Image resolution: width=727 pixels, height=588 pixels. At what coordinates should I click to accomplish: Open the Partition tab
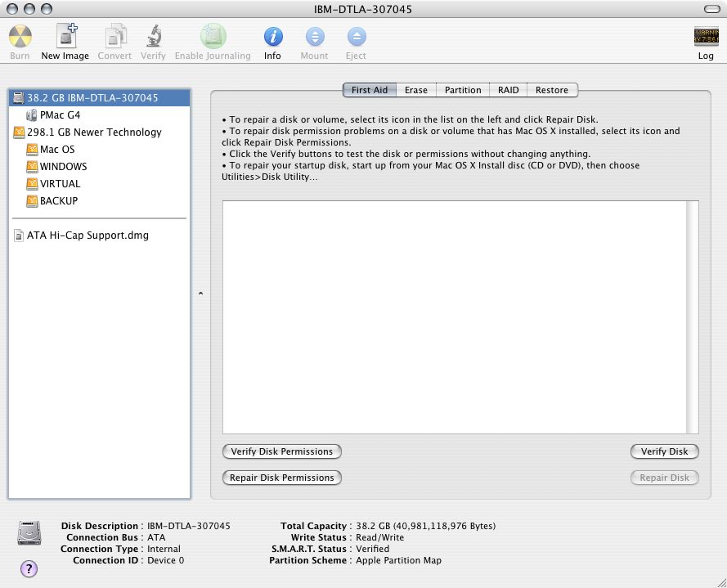click(463, 90)
